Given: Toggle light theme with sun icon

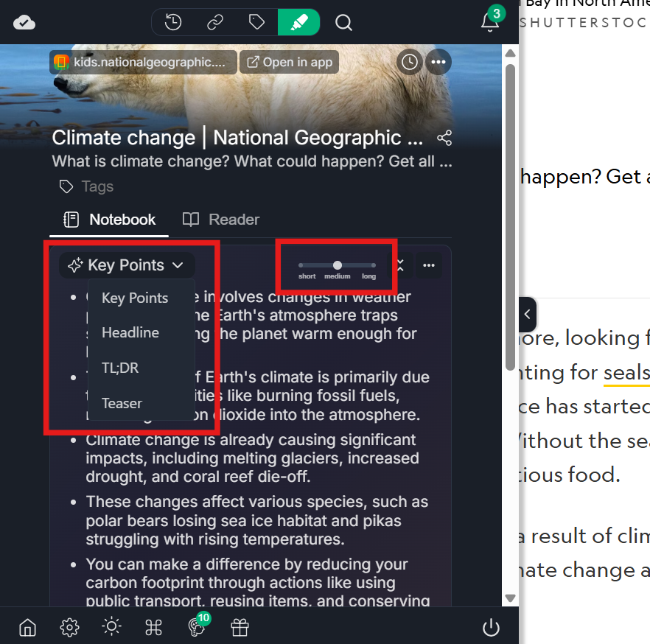Looking at the screenshot, I should coord(111,626).
